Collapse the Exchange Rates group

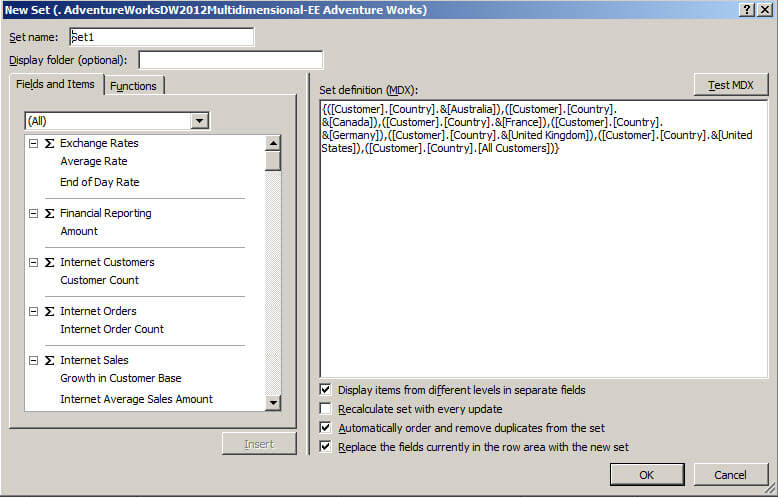[33, 143]
